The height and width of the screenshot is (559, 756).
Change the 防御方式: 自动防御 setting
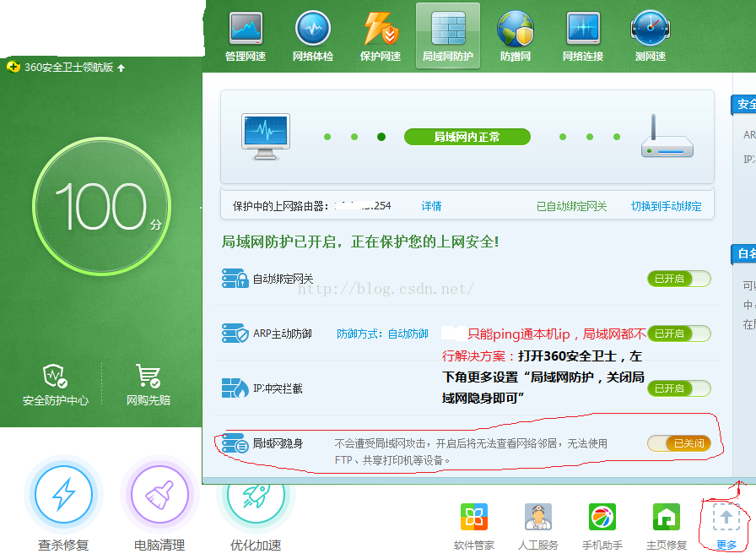click(x=382, y=334)
